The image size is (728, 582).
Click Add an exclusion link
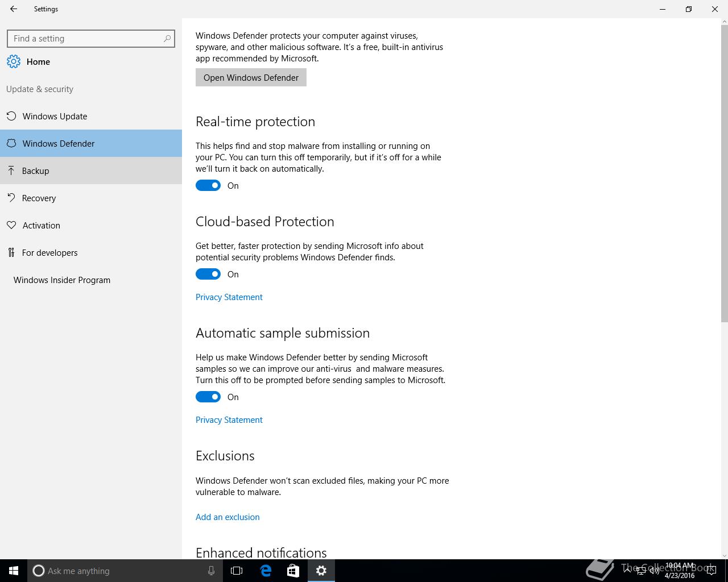pyautogui.click(x=227, y=517)
